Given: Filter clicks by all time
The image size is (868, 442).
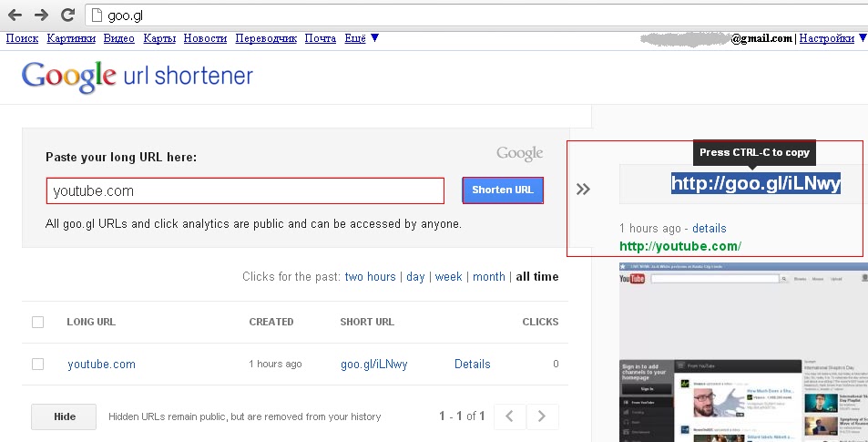Looking at the screenshot, I should tap(537, 276).
